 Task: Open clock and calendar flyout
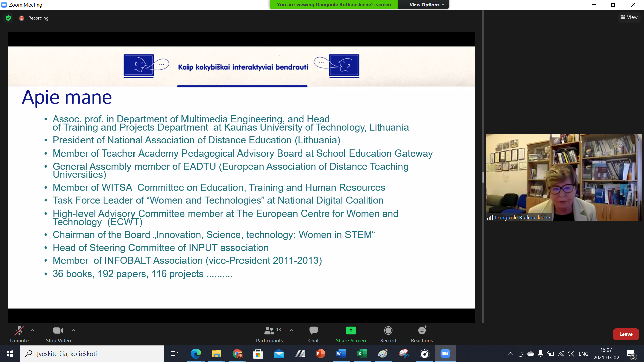606,354
